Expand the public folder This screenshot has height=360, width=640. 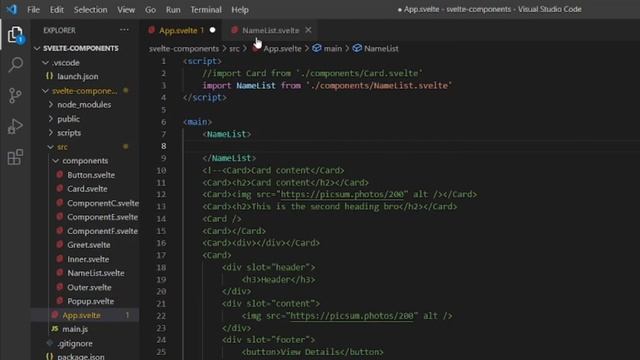69,119
